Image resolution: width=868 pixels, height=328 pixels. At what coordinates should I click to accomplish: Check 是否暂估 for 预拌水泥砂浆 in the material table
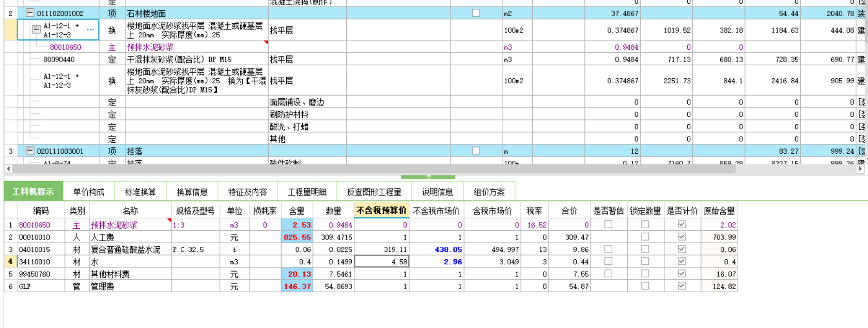(608, 225)
